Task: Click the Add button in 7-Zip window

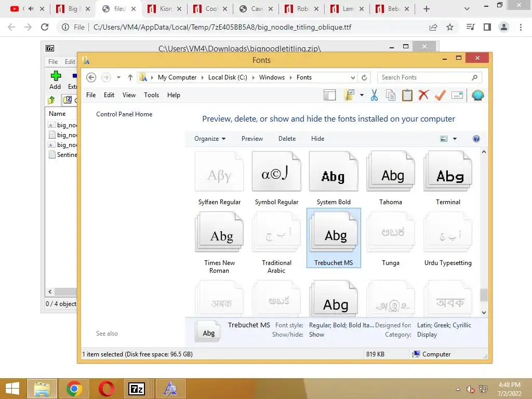Action: pyautogui.click(x=55, y=81)
